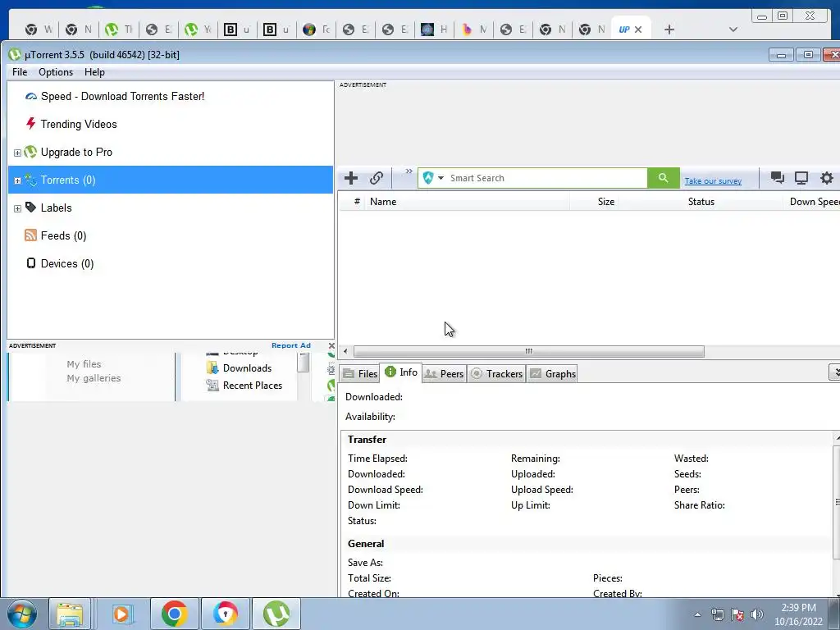Click the network tray icon
Viewport: 840px width, 630px height.
pyautogui.click(x=717, y=614)
